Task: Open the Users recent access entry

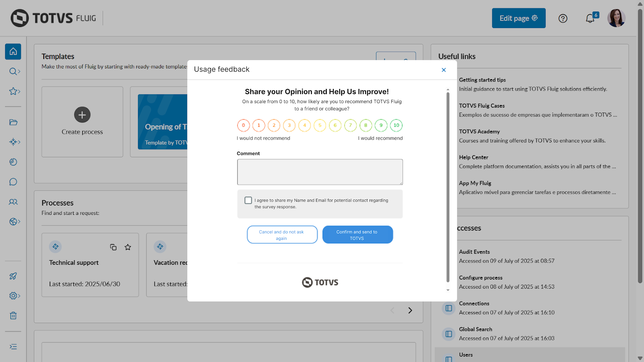Action: coord(466,355)
